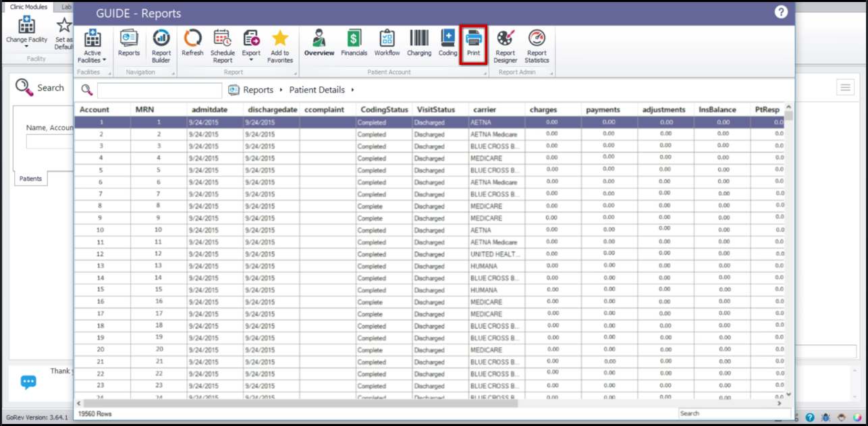This screenshot has height=426, width=868.
Task: Click Complete coding status in row 8
Action: [x=384, y=206]
